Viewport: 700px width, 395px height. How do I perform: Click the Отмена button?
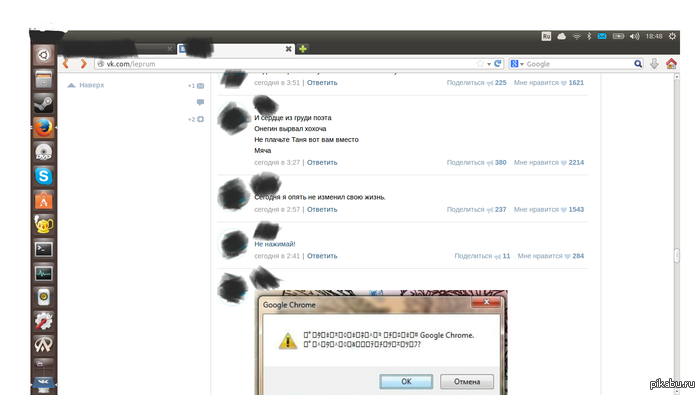point(467,382)
